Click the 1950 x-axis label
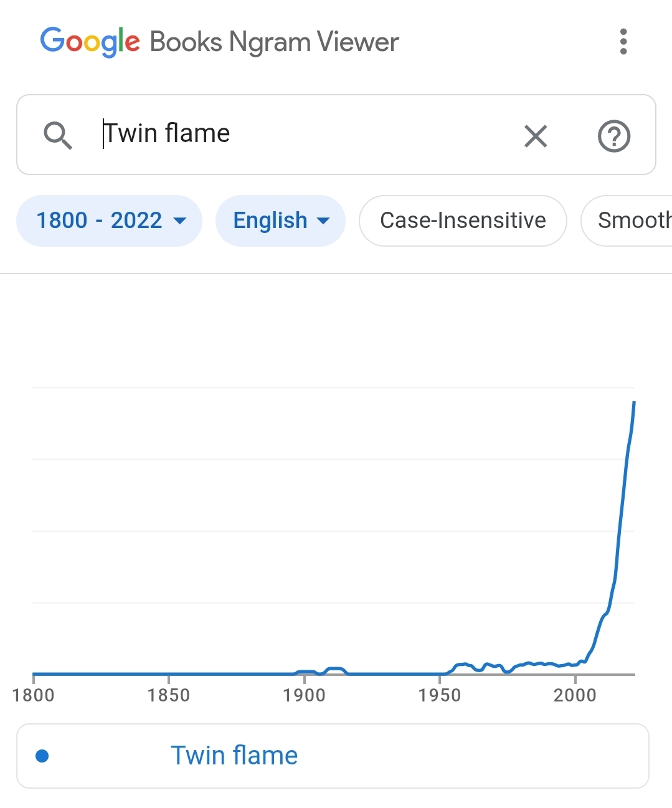672x808 pixels. click(440, 695)
